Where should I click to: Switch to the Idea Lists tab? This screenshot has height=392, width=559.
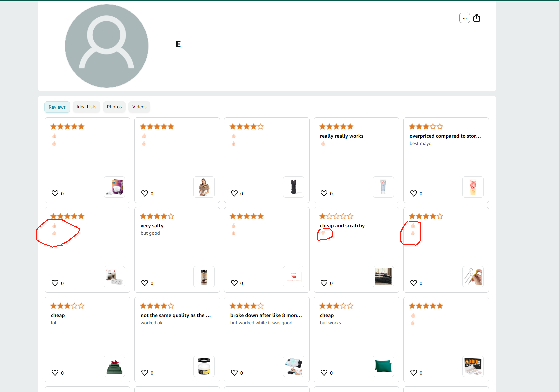pos(86,107)
